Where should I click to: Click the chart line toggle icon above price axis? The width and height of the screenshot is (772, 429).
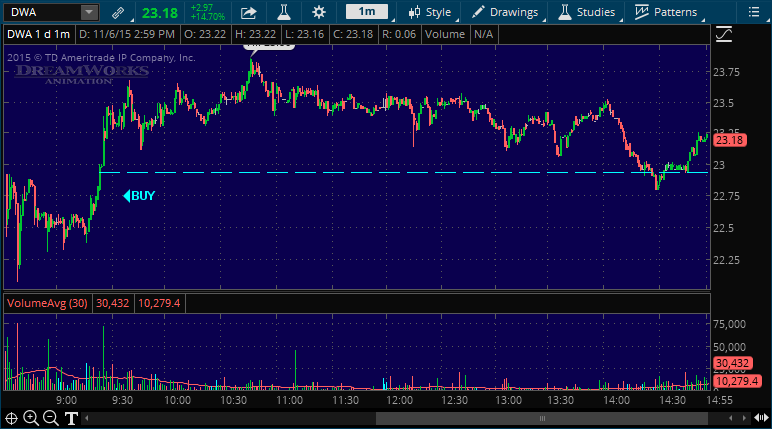724,34
